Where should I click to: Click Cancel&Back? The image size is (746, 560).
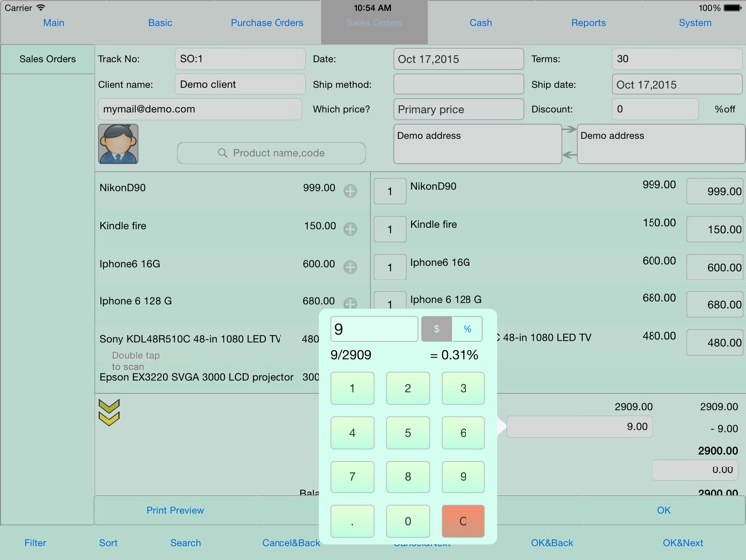pyautogui.click(x=290, y=543)
